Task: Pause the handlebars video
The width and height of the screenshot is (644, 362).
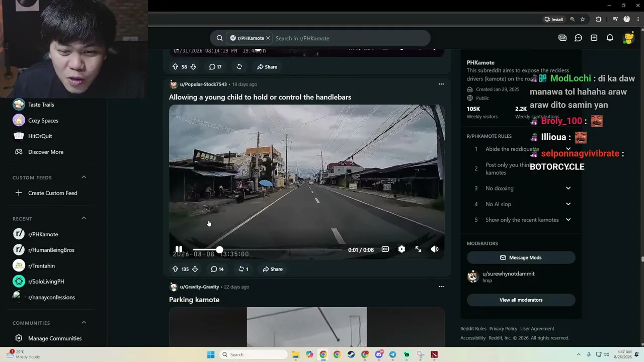Action: 179,249
